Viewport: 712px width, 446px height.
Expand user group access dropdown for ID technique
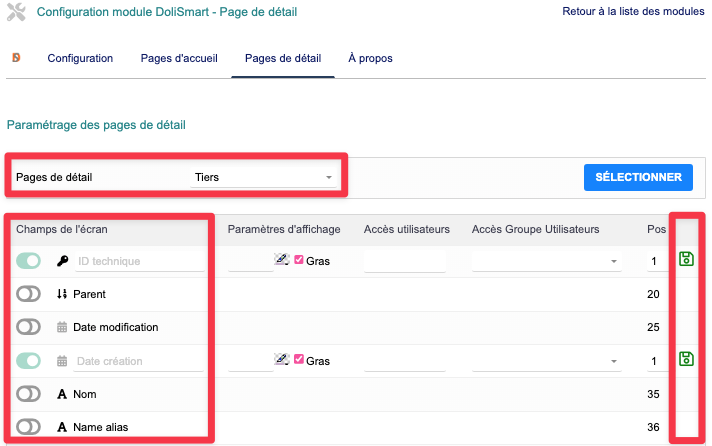tap(547, 261)
